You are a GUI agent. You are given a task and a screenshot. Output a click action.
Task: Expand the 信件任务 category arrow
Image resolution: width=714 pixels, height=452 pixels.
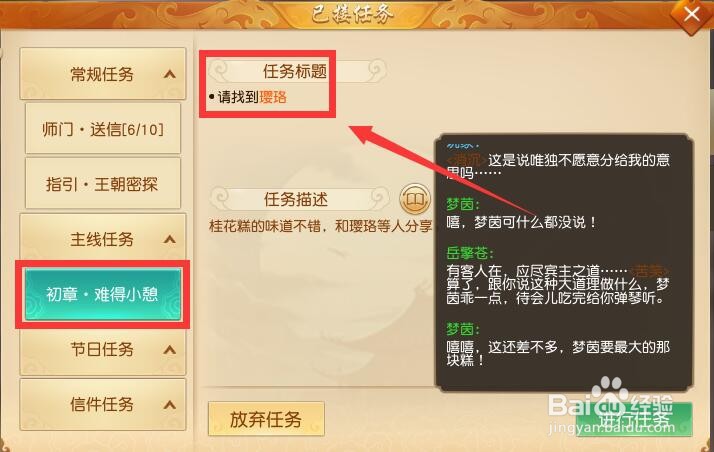tap(170, 404)
